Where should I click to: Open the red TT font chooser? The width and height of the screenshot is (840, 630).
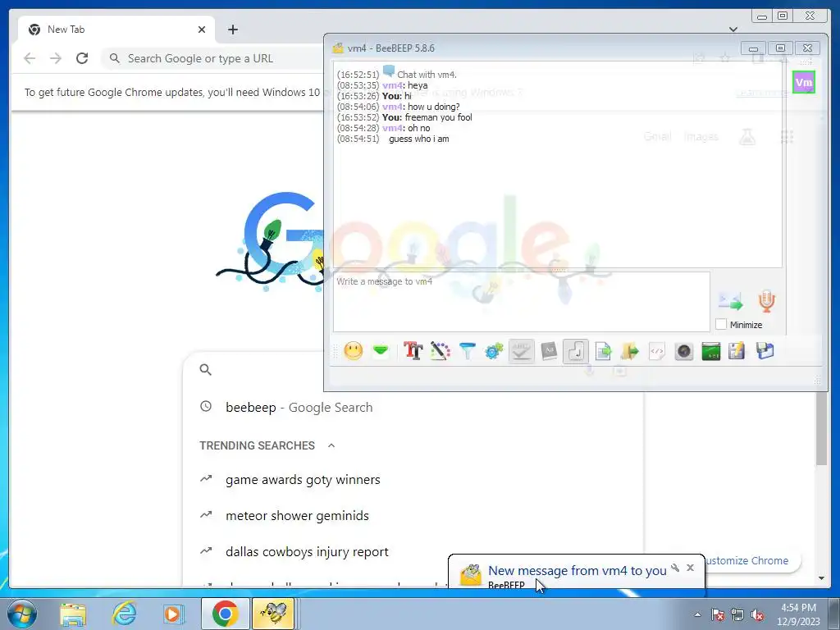point(413,351)
